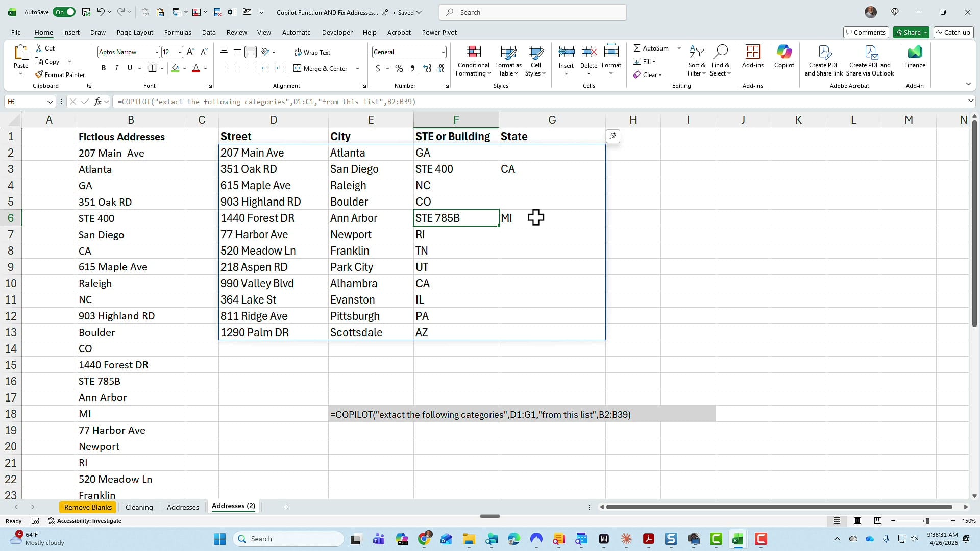Toggle the AutoSave switch off
Viewport: 980px width, 551px height.
pos(64,12)
